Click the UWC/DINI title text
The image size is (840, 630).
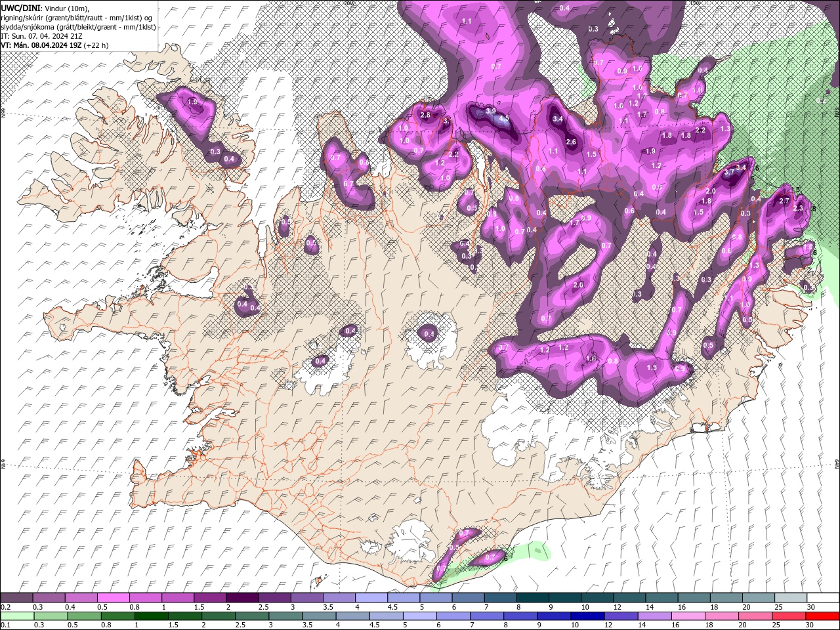coord(22,8)
